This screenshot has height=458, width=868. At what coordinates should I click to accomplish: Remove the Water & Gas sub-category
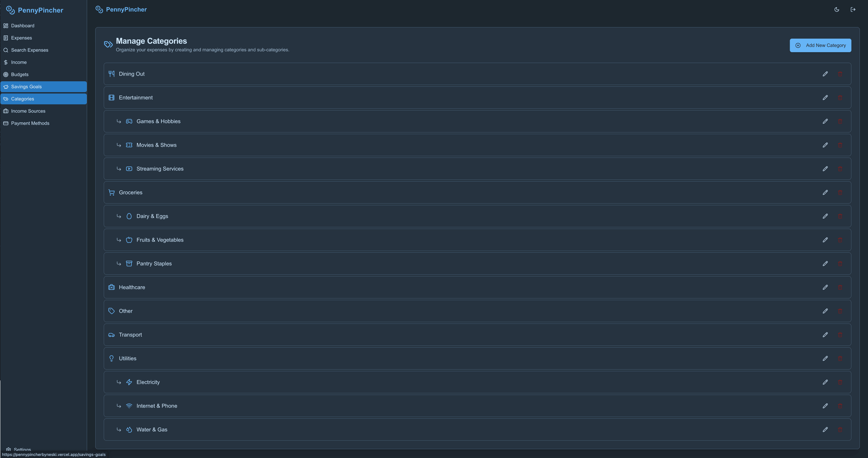tap(840, 430)
